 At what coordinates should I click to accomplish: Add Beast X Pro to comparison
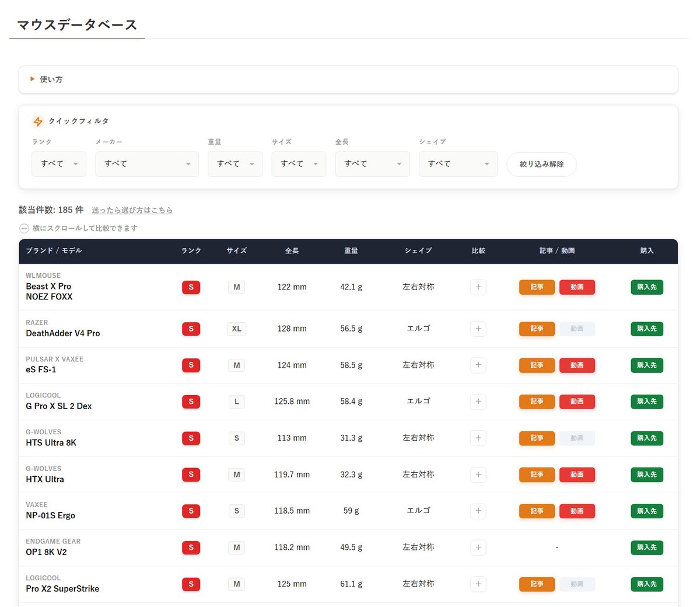(478, 287)
